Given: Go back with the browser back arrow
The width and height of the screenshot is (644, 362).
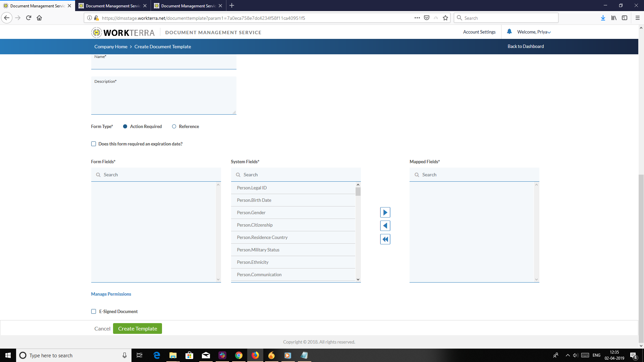Looking at the screenshot, I should tap(7, 18).
